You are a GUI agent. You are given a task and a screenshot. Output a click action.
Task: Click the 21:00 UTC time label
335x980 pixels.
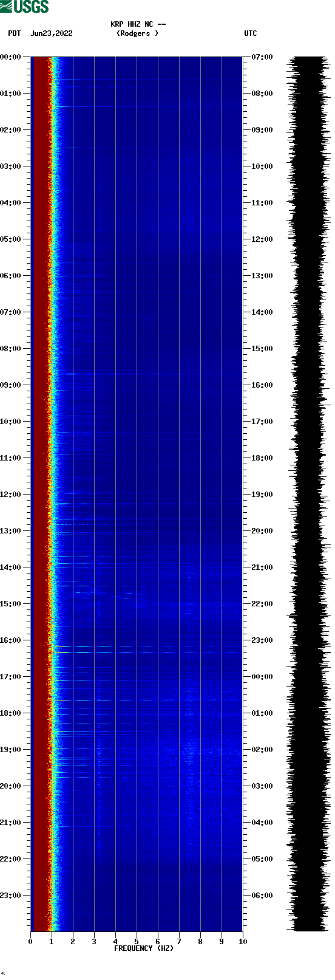(262, 567)
